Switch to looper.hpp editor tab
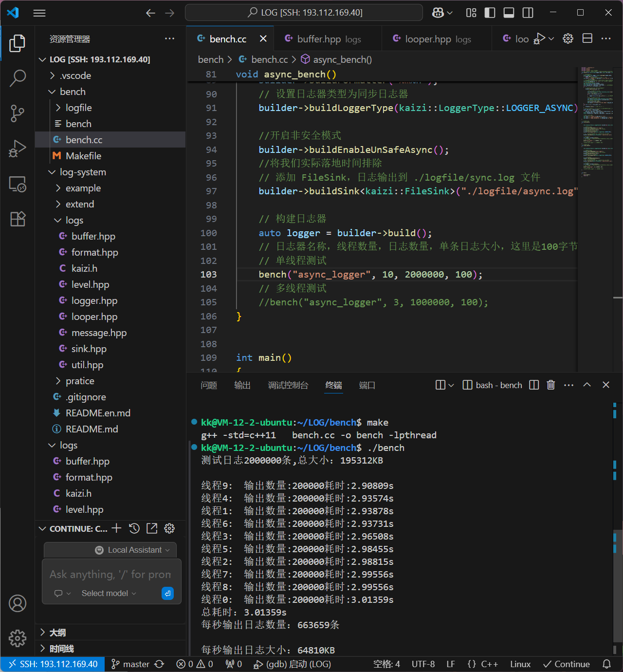This screenshot has height=672, width=623. [437, 39]
